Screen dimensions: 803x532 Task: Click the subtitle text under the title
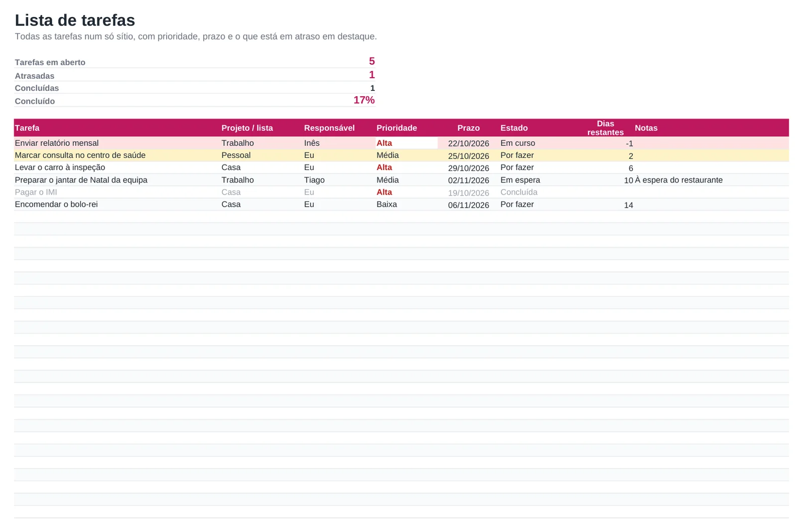point(196,37)
